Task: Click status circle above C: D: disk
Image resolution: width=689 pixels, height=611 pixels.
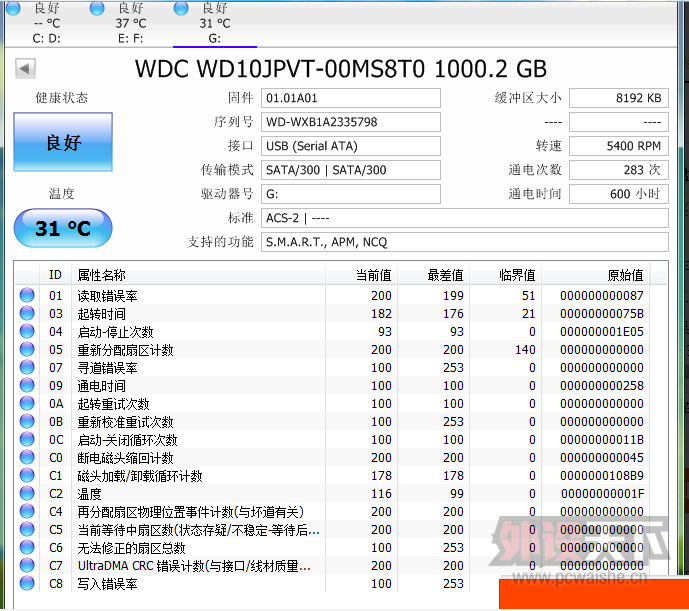Action: (13, 7)
